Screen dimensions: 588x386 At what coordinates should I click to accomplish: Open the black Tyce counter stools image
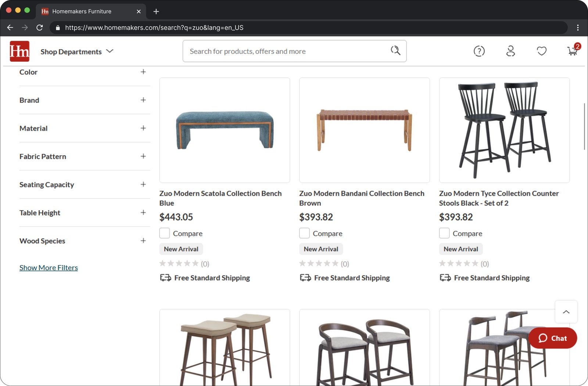[504, 130]
